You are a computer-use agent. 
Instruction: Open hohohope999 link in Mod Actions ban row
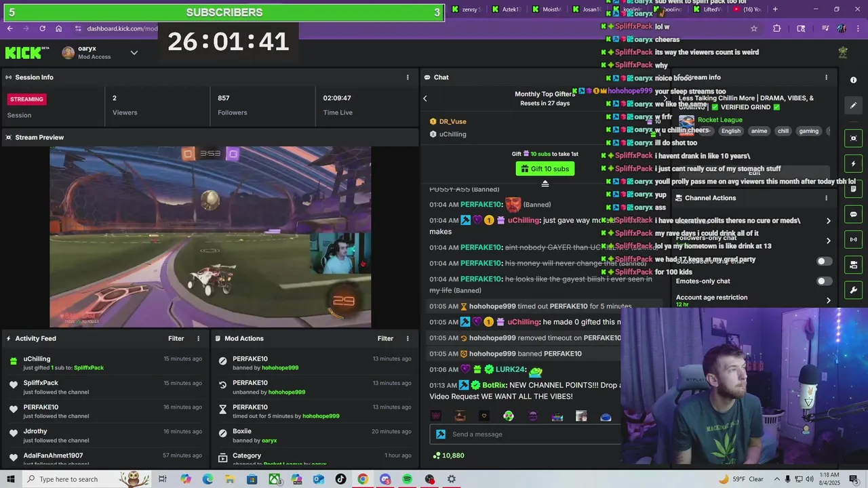(x=280, y=368)
